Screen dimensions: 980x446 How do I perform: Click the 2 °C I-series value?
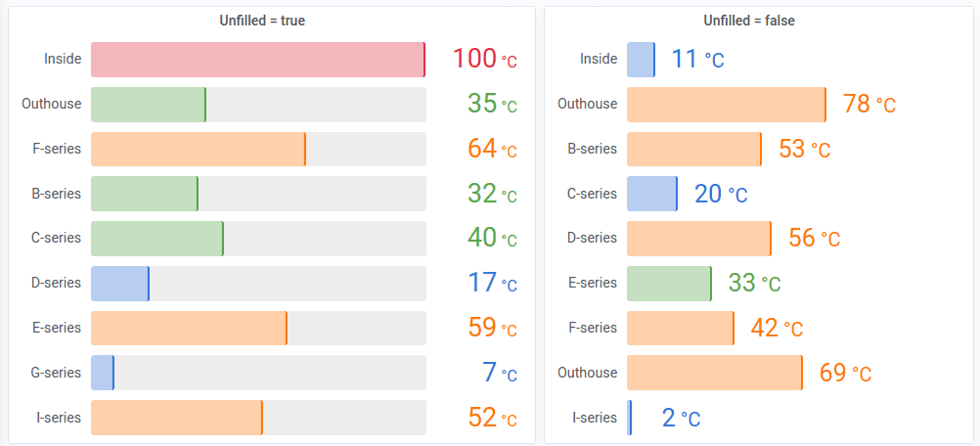tap(681, 419)
